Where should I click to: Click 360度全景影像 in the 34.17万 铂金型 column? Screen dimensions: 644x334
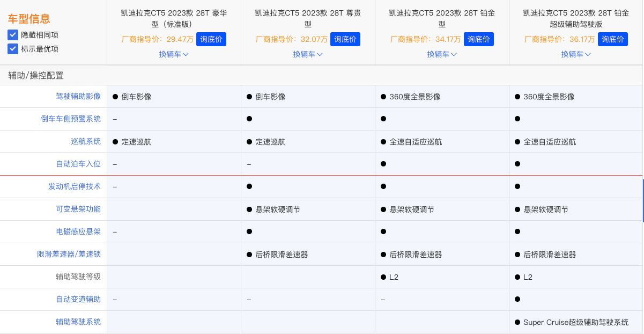[x=415, y=97]
